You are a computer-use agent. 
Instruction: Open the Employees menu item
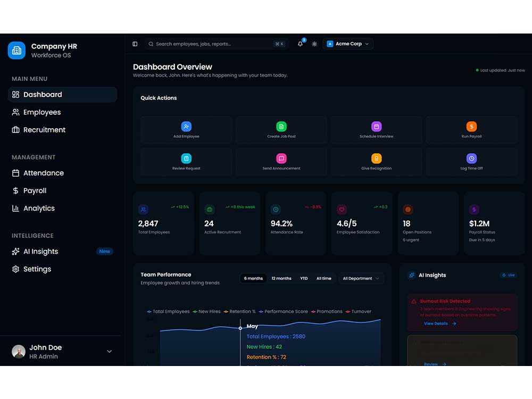(62, 112)
